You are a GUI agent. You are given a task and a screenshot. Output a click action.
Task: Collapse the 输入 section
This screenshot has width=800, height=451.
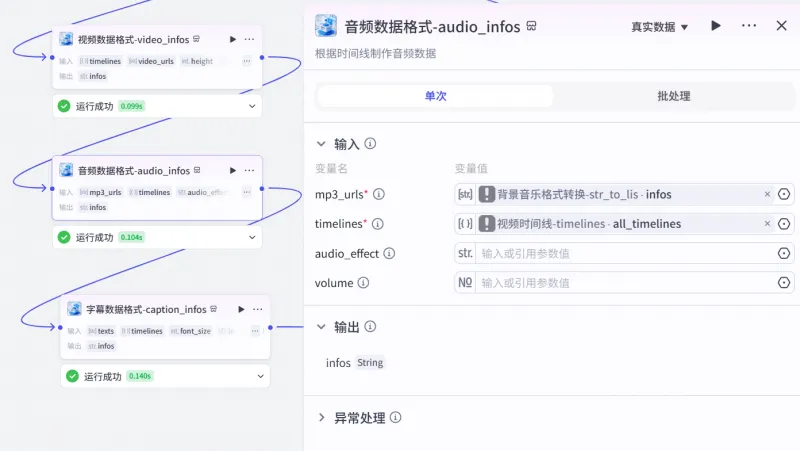[321, 144]
